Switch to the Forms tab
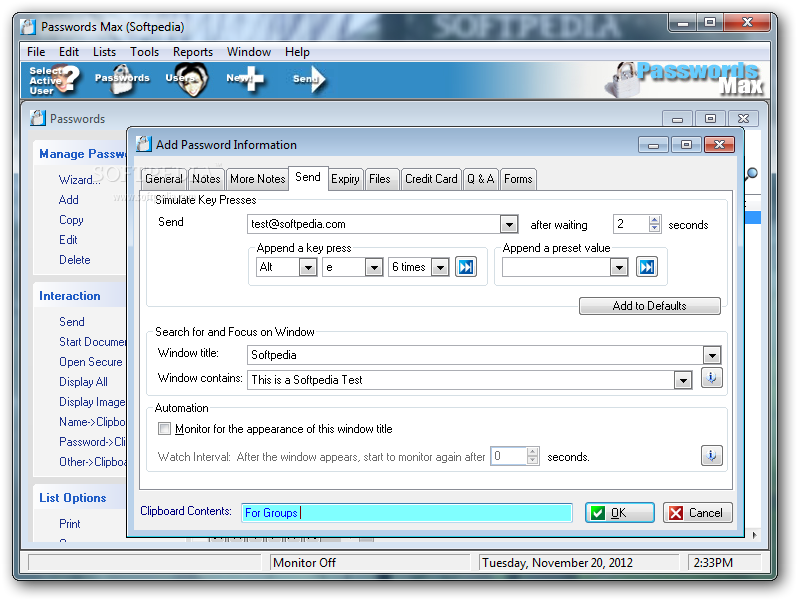The image size is (798, 601). coord(518,179)
